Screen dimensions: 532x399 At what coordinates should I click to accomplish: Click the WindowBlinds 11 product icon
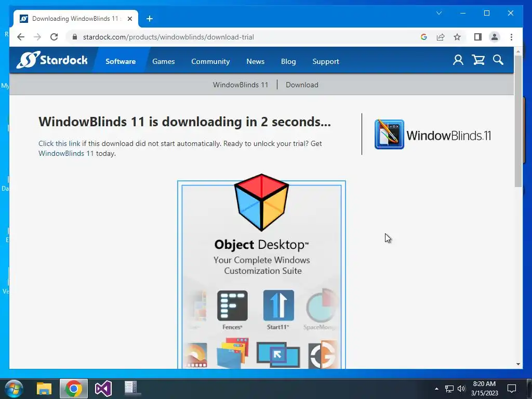[389, 134]
